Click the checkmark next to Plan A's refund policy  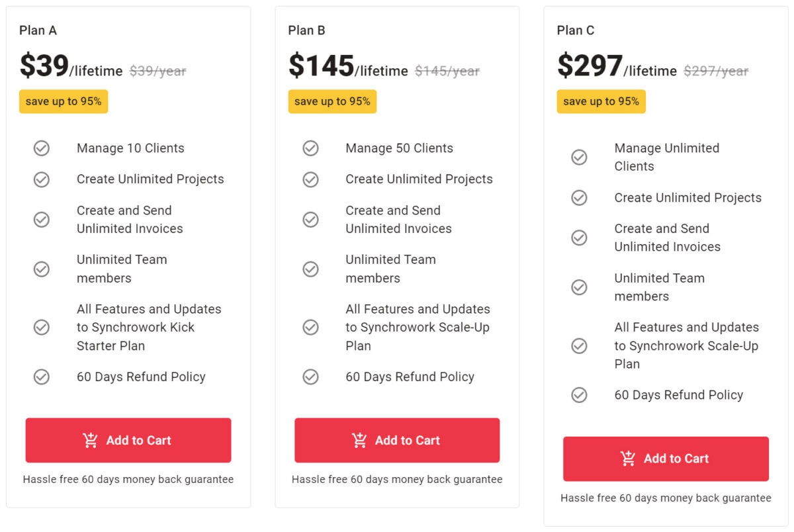[42, 377]
